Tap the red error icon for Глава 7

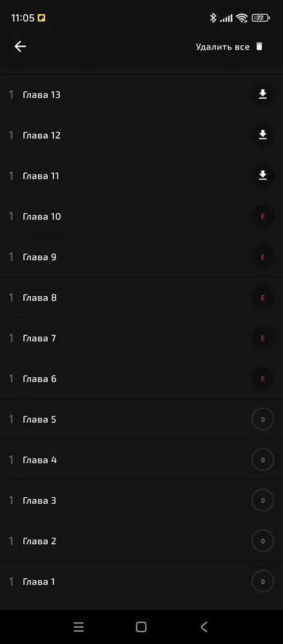point(263,339)
